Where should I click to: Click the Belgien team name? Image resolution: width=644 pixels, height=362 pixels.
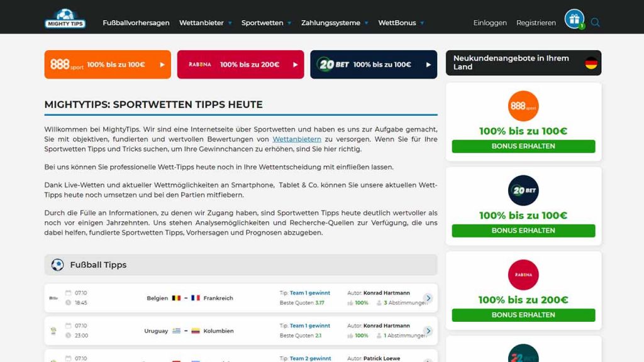click(x=157, y=298)
